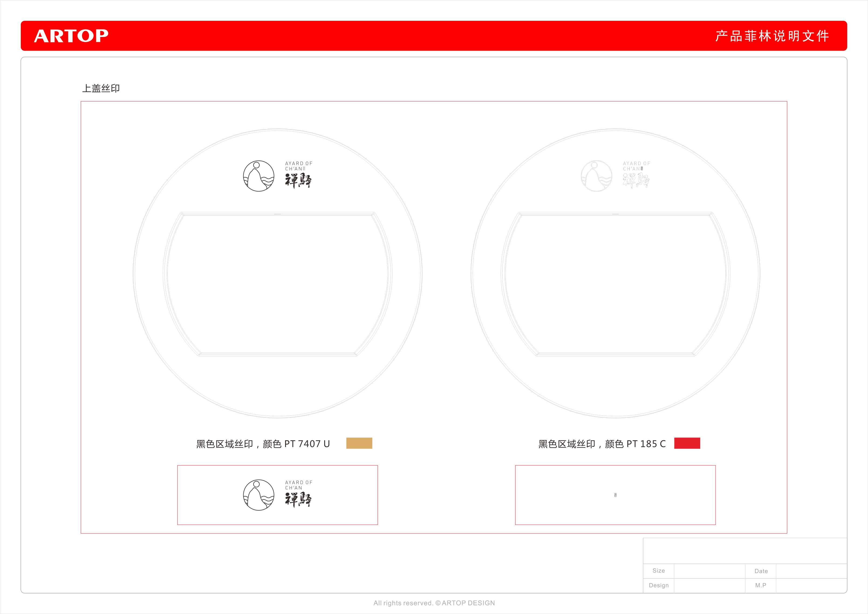Click the All rights reserved ARTOP DESIGN footer

pos(434,603)
